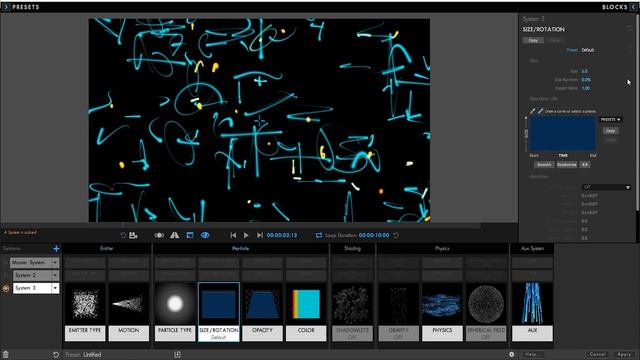Screen dimensions: 640x360
Task: Open the PARTICLE TYPE block
Action: [175, 312]
